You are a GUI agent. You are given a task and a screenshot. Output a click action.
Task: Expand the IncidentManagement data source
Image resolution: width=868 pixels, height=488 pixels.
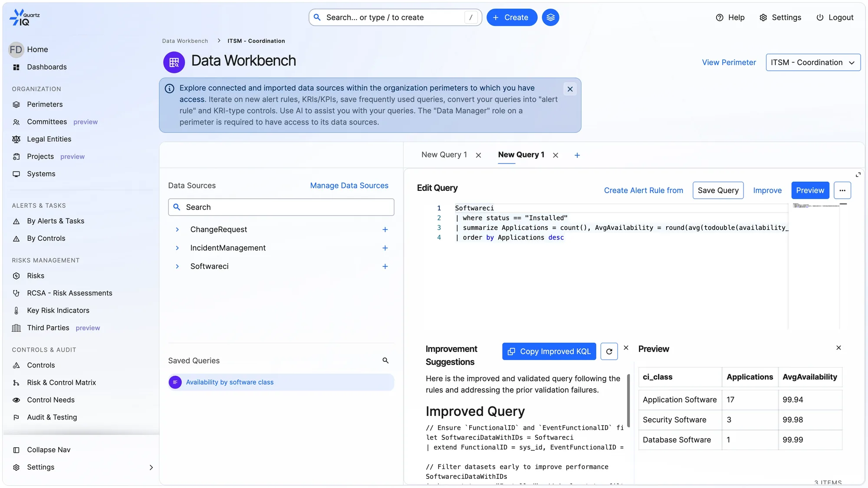(x=177, y=248)
